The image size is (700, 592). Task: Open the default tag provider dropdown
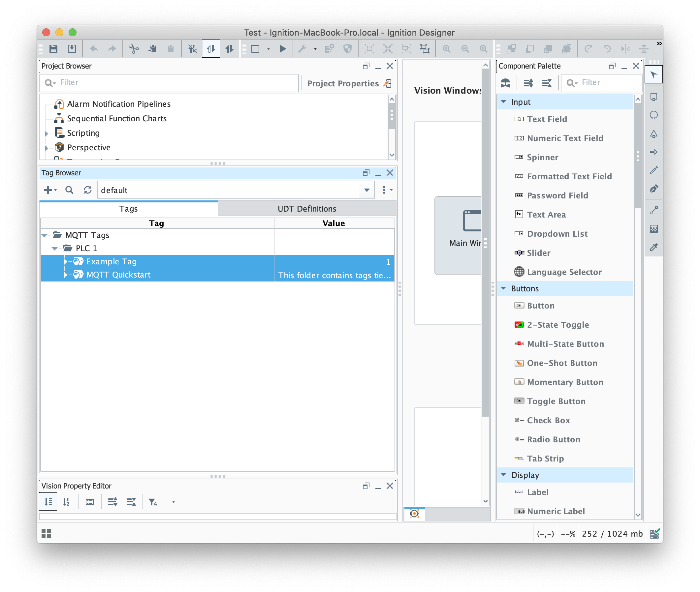coord(367,190)
